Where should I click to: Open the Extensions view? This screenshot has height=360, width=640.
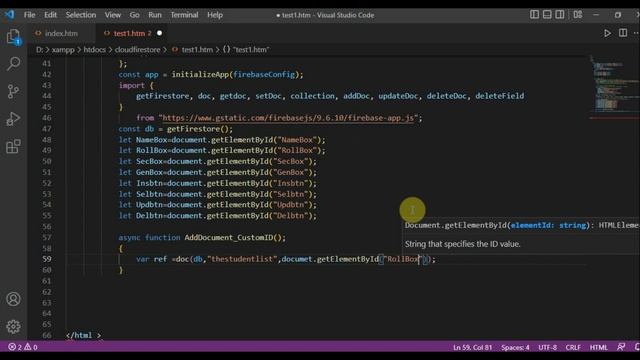tap(13, 146)
